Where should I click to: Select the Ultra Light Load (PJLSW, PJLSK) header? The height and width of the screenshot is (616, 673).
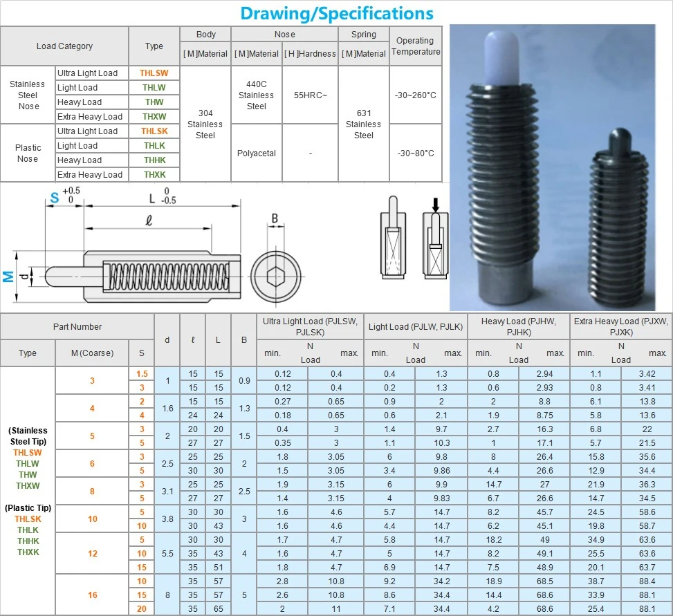pyautogui.click(x=310, y=327)
